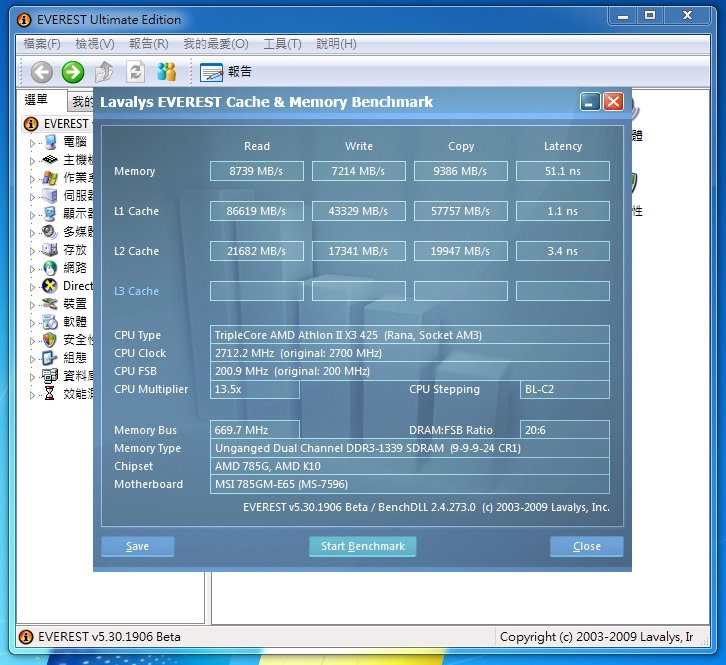The height and width of the screenshot is (665, 726).
Task: Open the 說明(H) menu
Action: (x=336, y=44)
